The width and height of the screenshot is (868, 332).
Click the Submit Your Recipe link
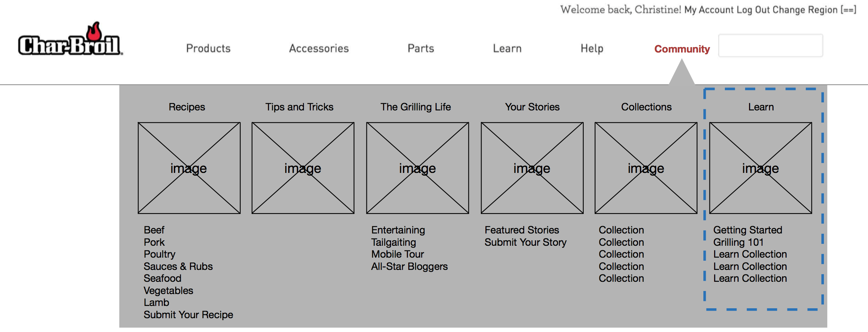(188, 315)
